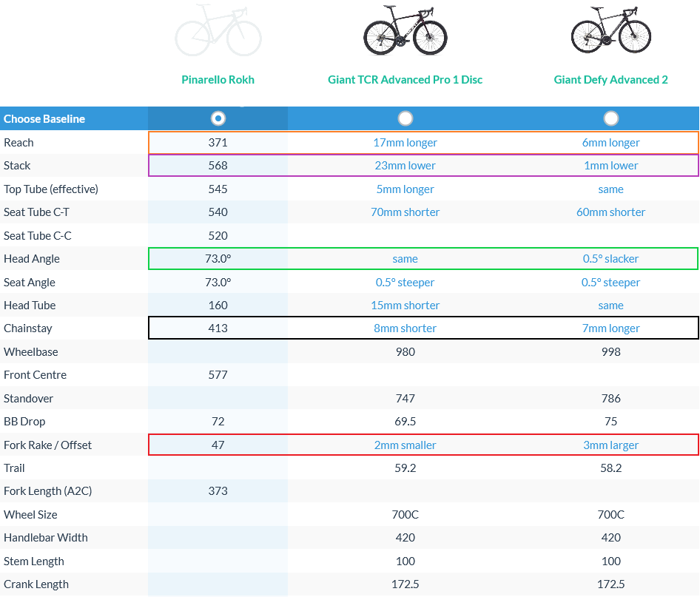Choose Giant TCR Advanced Pro 1 Disc baseline
Viewport: 700px width, 597px height.
click(405, 118)
